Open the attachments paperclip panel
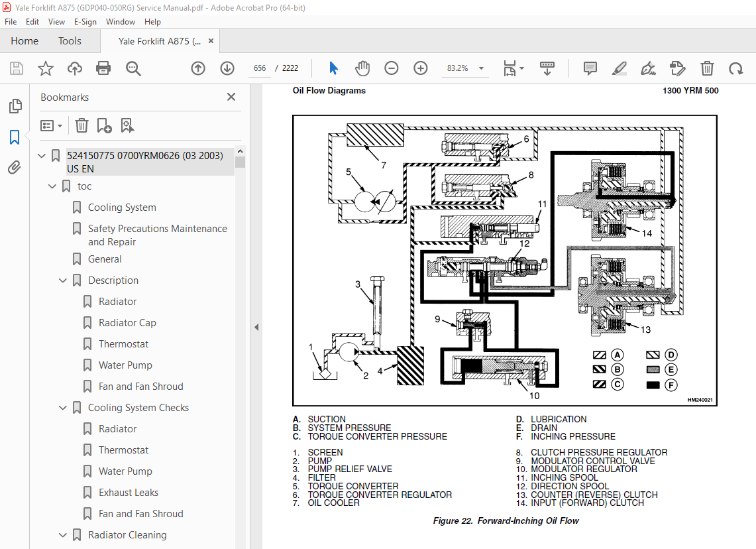This screenshot has width=756, height=549. tap(15, 168)
